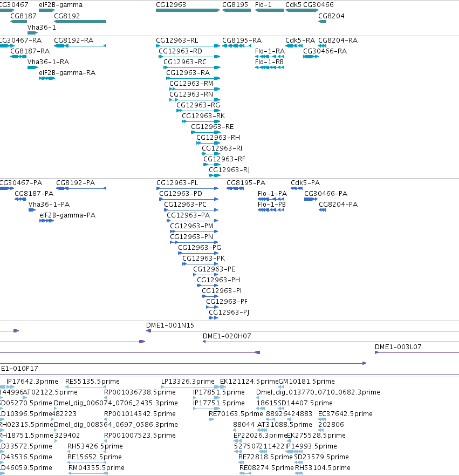This screenshot has height=476, width=459.
Task: Click the CG12963 gene label
Action: tap(171, 5)
